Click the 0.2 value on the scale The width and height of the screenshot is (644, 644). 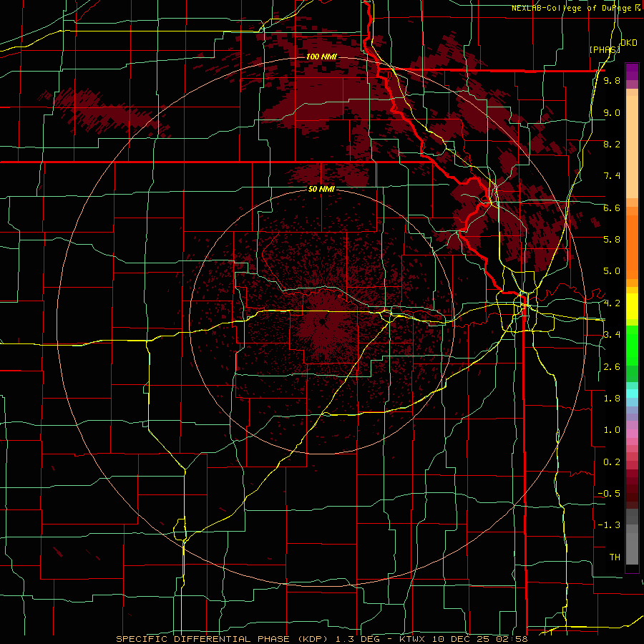612,462
